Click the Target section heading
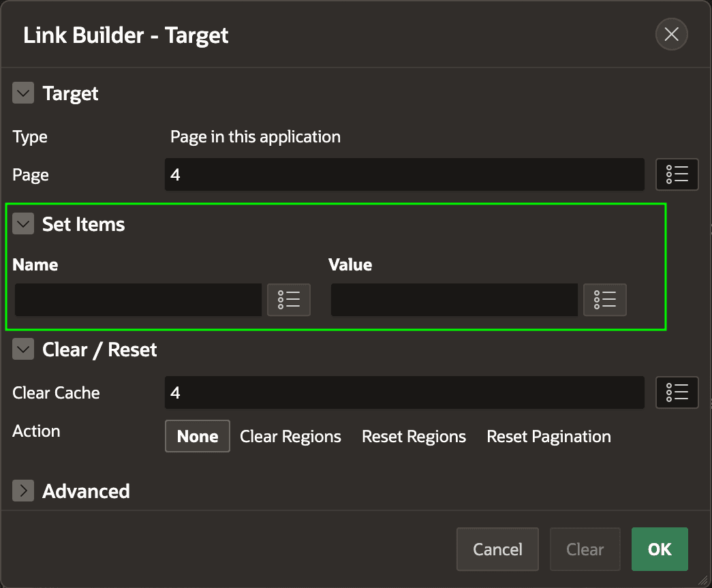712x588 pixels. point(70,93)
